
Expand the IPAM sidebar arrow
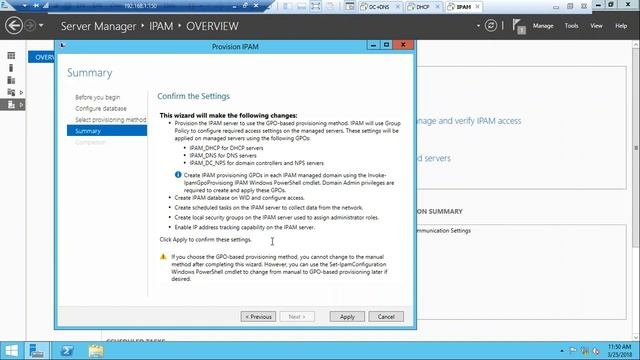point(21,105)
